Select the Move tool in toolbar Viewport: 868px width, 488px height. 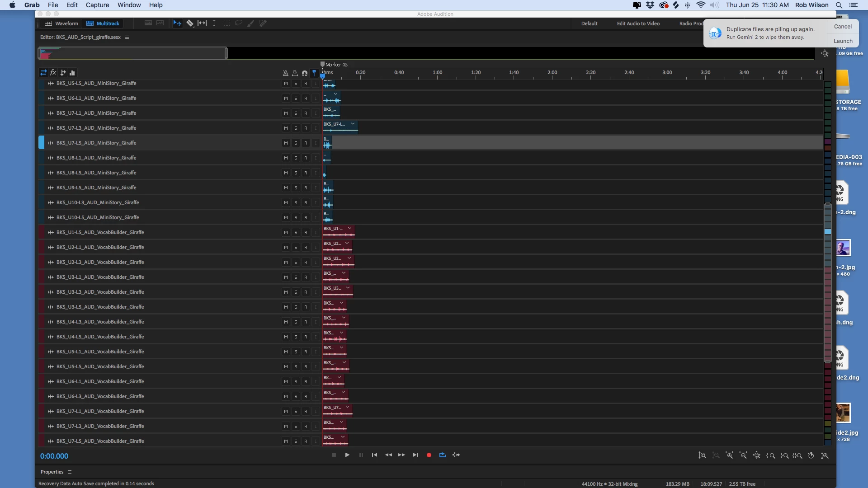(x=177, y=23)
